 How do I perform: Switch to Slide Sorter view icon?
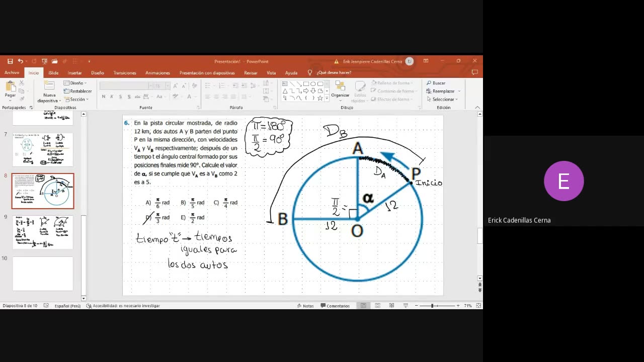pos(377,306)
